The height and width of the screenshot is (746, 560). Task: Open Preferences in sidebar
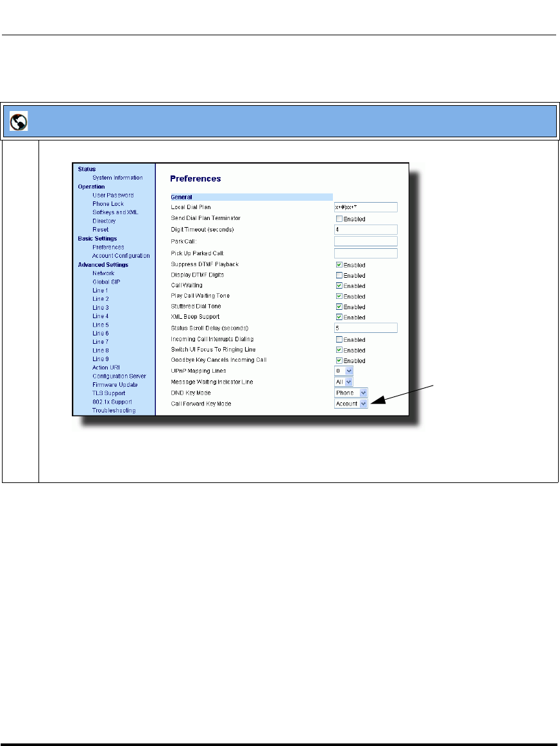[108, 248]
